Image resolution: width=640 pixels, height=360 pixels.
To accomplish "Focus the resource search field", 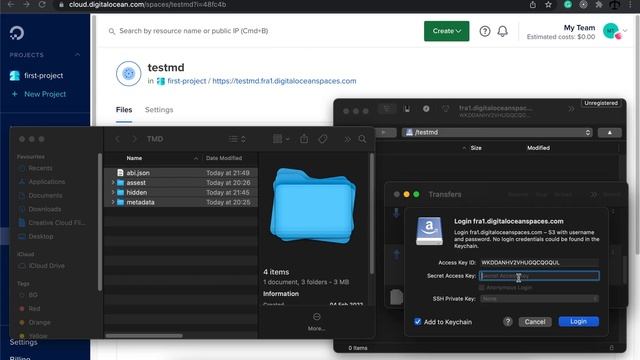I will 193,31.
